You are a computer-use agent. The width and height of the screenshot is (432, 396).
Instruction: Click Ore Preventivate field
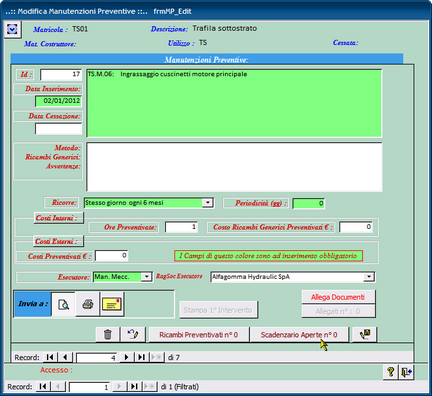tap(181, 227)
